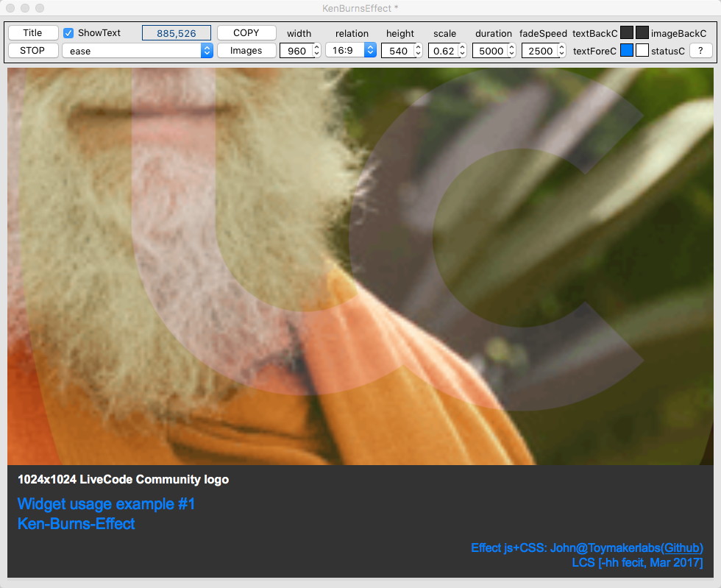The image size is (721, 588).
Task: Pick the white statusC color swatch
Action: point(642,51)
